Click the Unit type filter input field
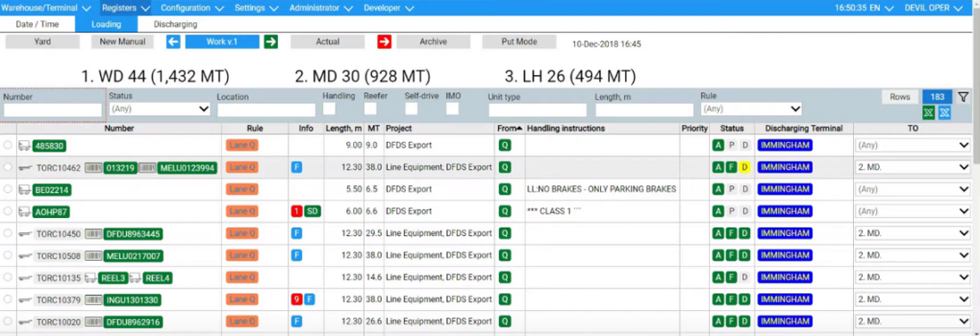The width and height of the screenshot is (980, 336). pyautogui.click(x=538, y=110)
